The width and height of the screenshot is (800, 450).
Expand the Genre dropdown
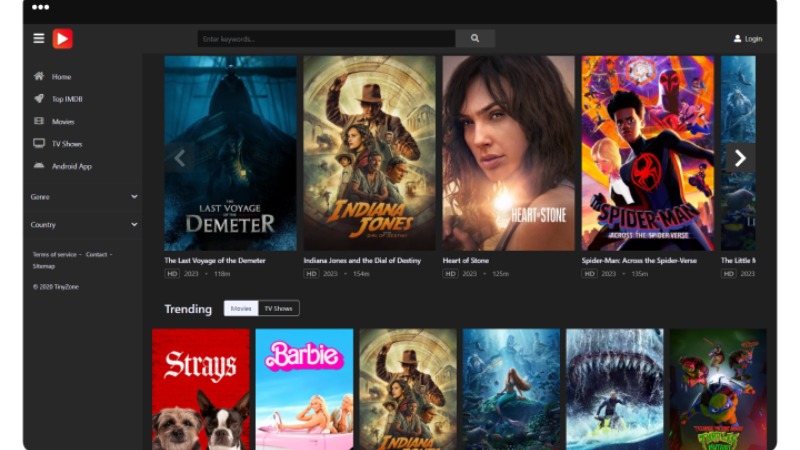pos(84,197)
